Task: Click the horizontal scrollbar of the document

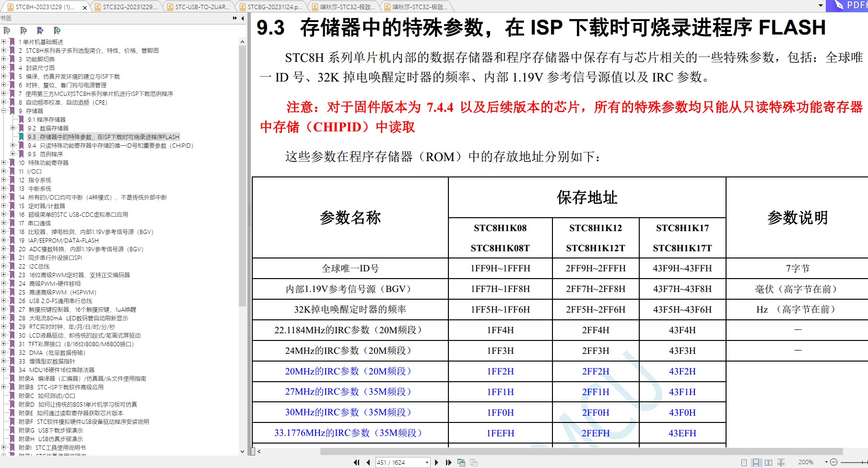Action: coord(581,451)
